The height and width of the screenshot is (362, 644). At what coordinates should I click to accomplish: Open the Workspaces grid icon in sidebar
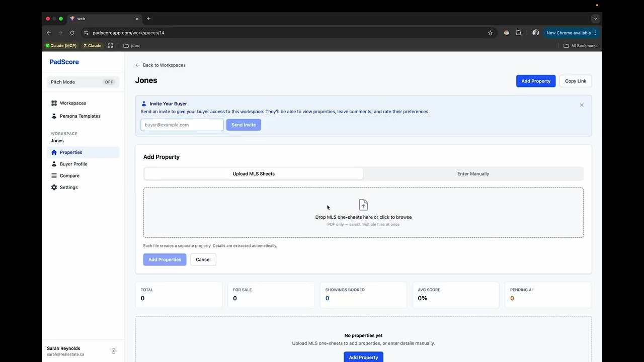click(54, 103)
